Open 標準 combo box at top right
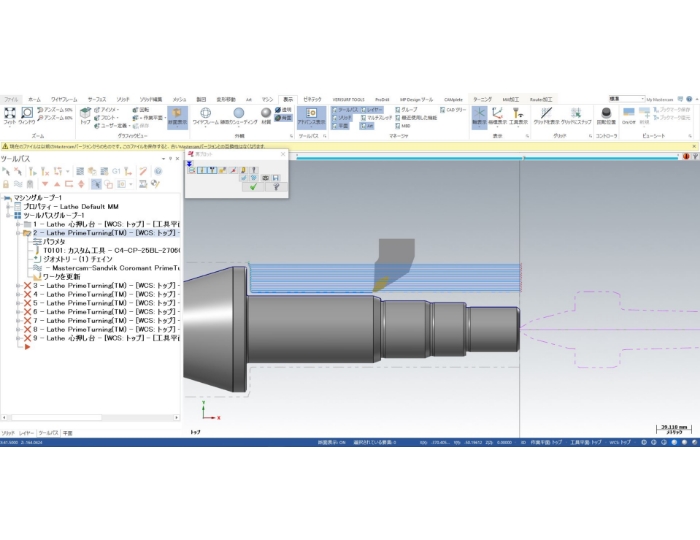The height and width of the screenshot is (540, 700). point(627,99)
